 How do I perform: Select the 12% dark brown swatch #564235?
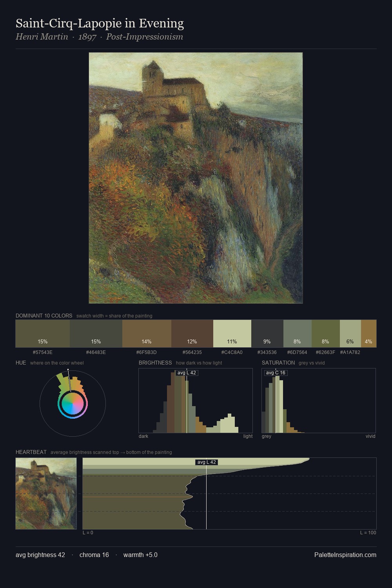192,334
